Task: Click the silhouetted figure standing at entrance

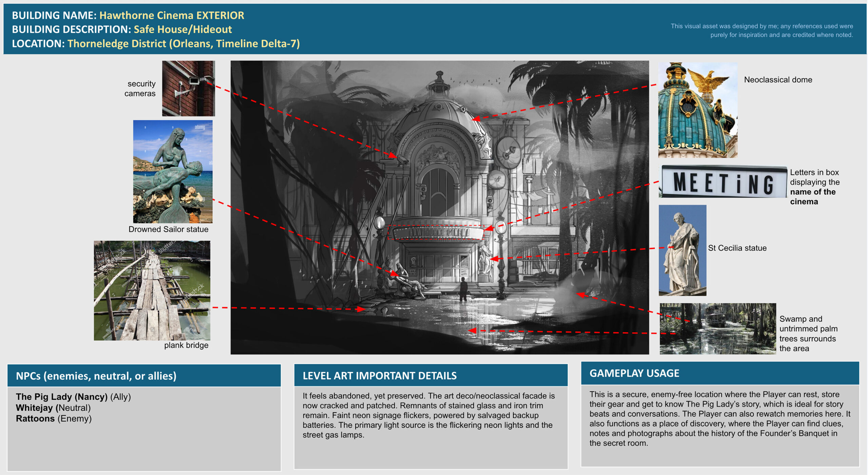Action: coord(463,289)
